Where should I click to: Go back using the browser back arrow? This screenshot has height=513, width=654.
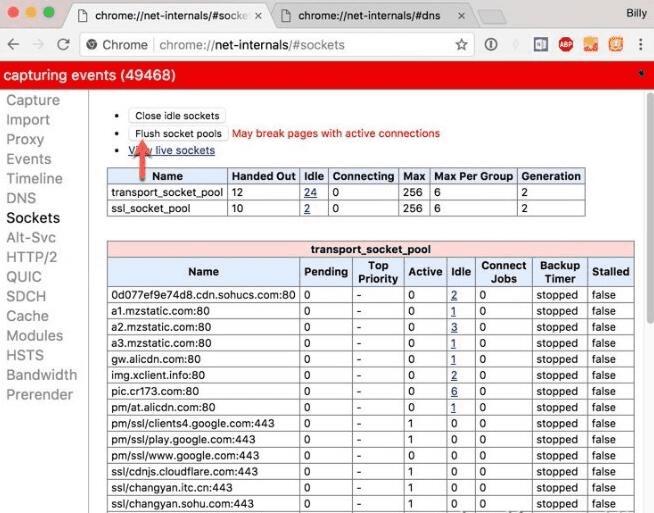(x=13, y=44)
